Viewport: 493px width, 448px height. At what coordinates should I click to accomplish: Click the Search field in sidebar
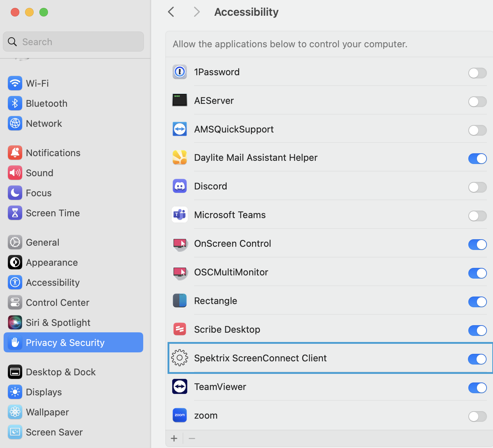[x=73, y=42]
